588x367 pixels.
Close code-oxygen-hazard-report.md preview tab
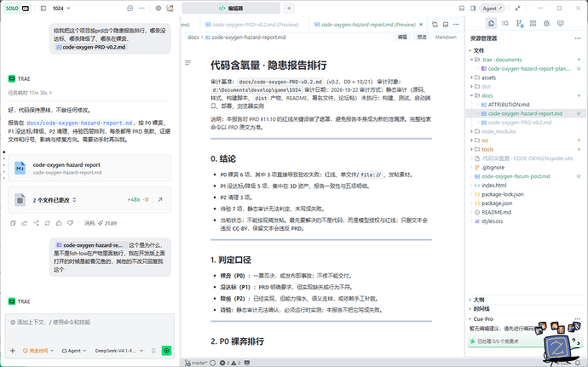click(421, 25)
